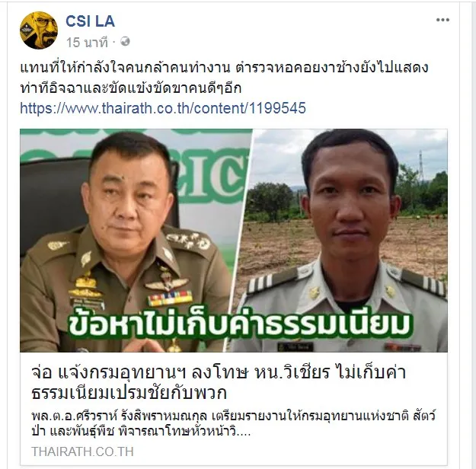This screenshot has height=469, width=476.
Task: Click the headline starting with จ่อ แจ้งกรมอุทยานฯ
Action: (219, 382)
